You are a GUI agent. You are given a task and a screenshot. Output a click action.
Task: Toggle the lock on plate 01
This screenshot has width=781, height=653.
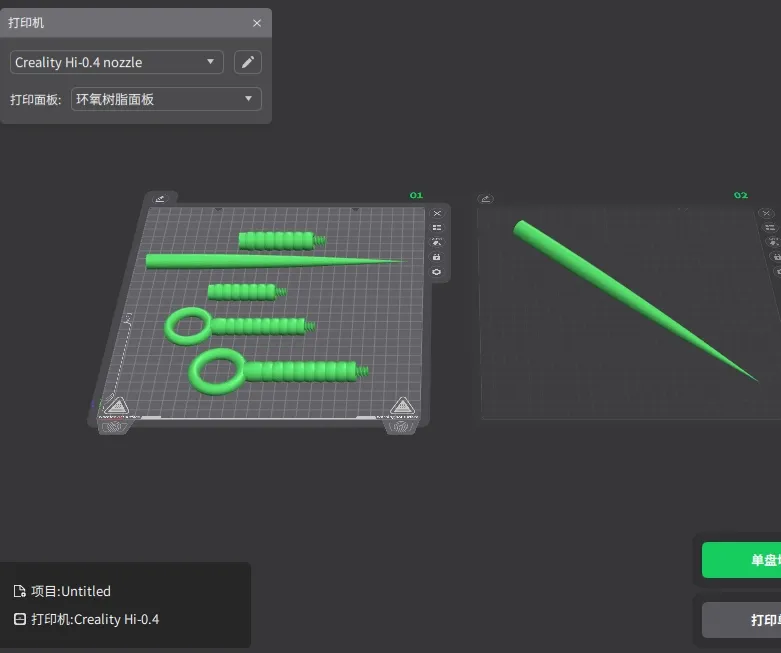pyautogui.click(x=437, y=257)
